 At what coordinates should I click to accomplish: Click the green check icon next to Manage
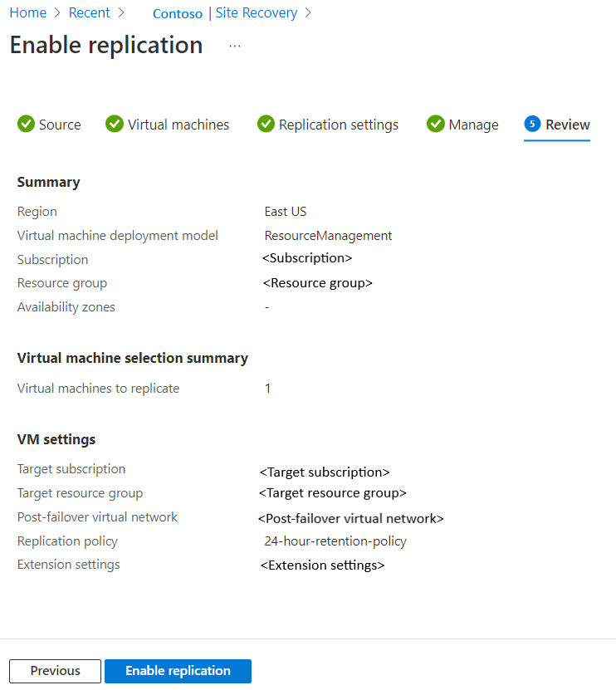point(436,124)
